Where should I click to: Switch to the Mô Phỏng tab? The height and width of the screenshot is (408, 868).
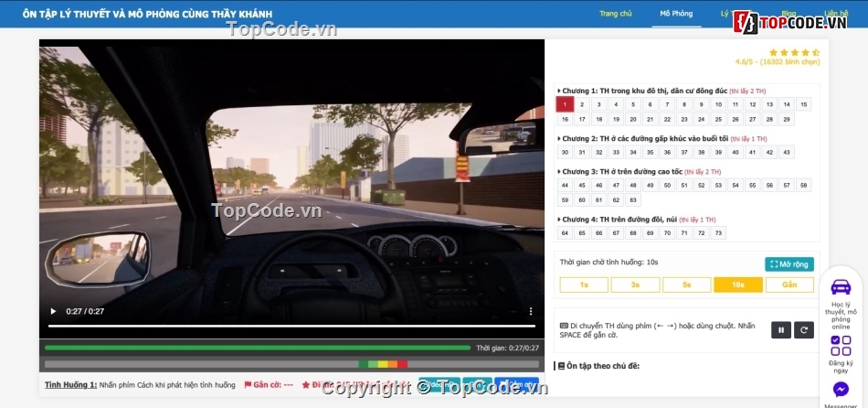click(x=676, y=14)
